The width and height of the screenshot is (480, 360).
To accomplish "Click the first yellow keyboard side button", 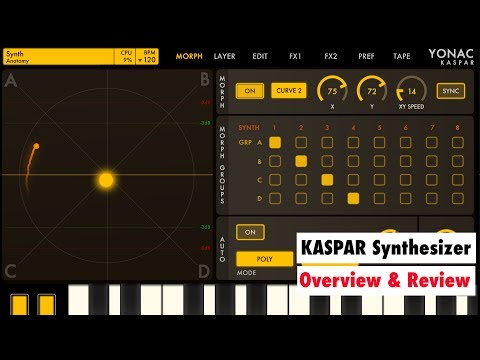I will pos(19,305).
